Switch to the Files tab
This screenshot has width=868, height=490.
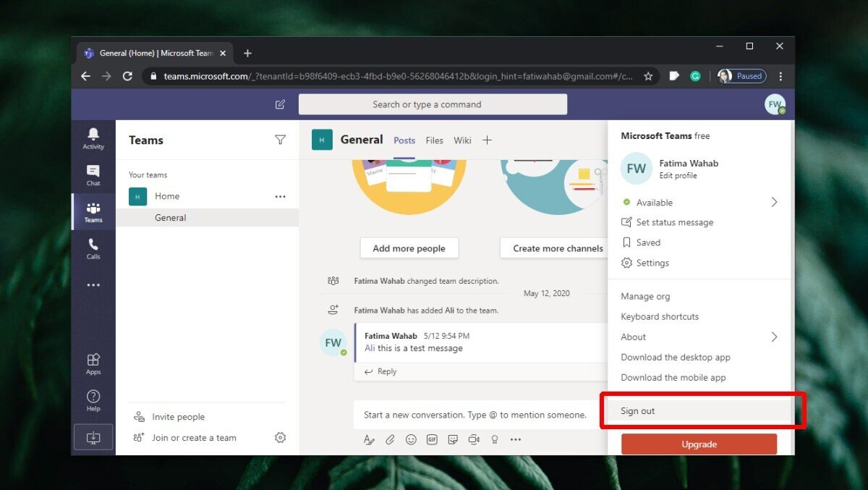tap(434, 140)
